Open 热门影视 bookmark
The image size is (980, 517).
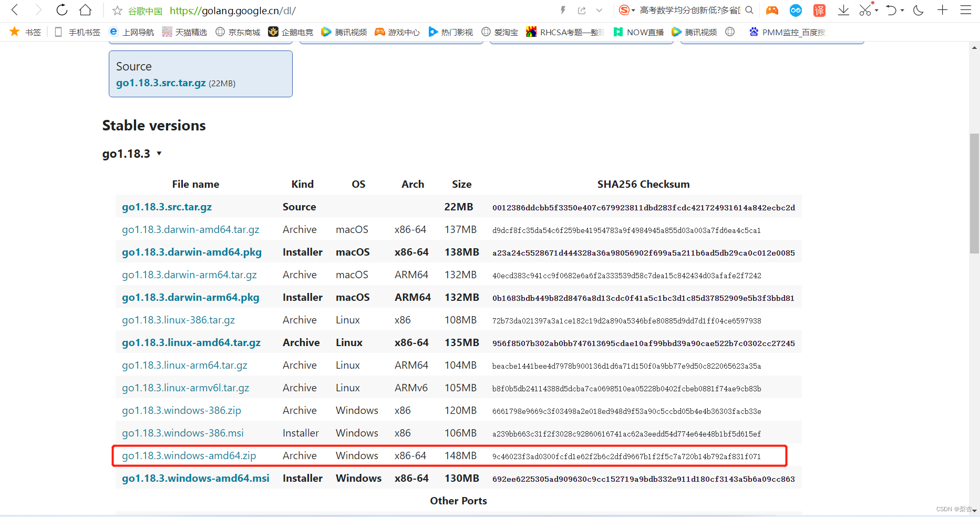(451, 32)
